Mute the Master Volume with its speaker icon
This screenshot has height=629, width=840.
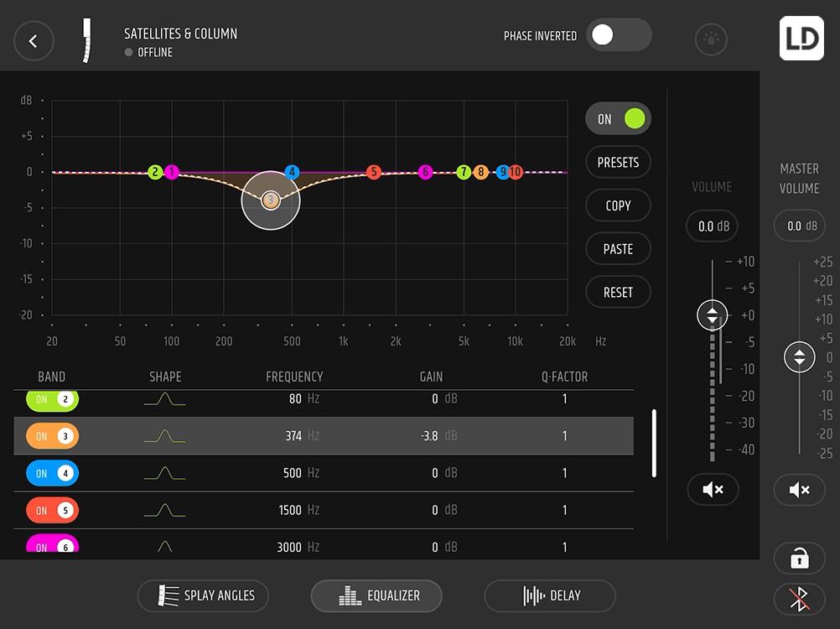click(798, 490)
